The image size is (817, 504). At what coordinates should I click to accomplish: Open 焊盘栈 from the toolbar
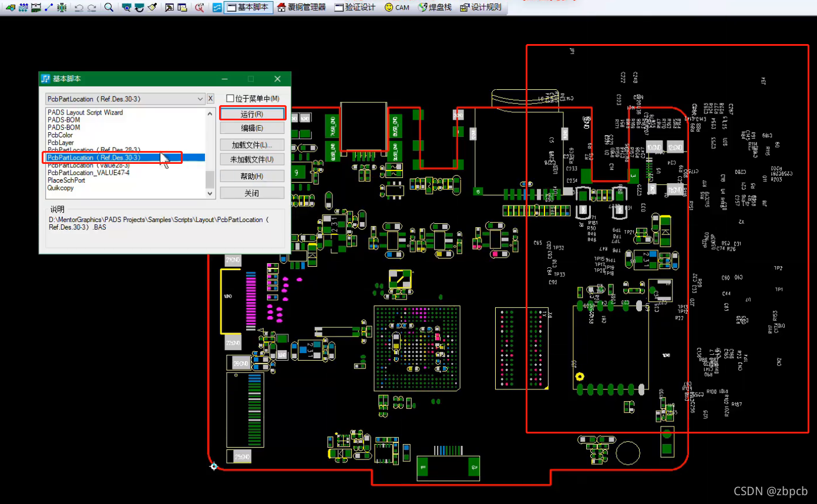point(435,8)
